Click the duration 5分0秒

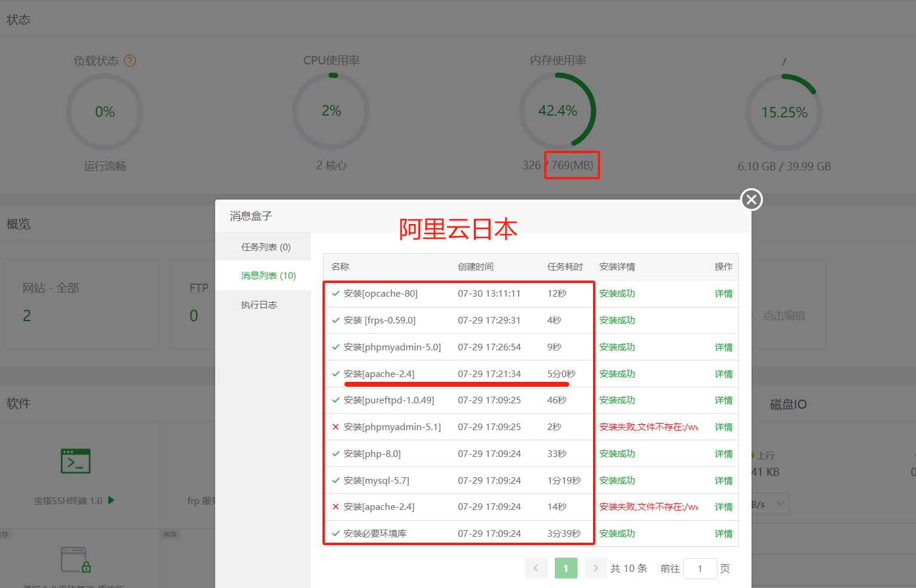[x=561, y=374]
